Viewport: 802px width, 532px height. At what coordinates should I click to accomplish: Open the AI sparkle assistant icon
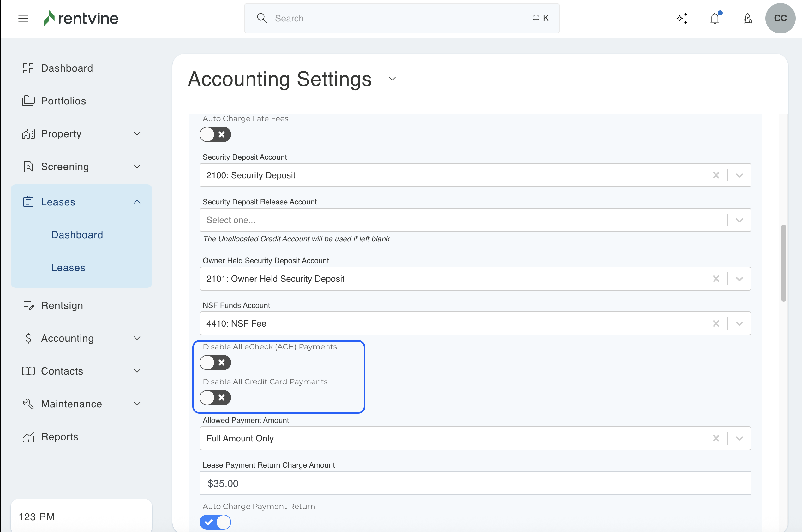pyautogui.click(x=682, y=18)
